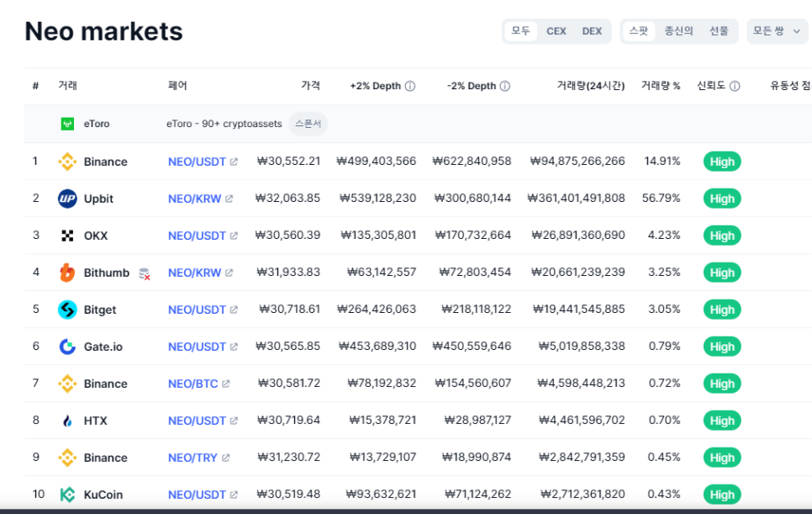Click the High confidence badge for Upbit

[x=722, y=199]
